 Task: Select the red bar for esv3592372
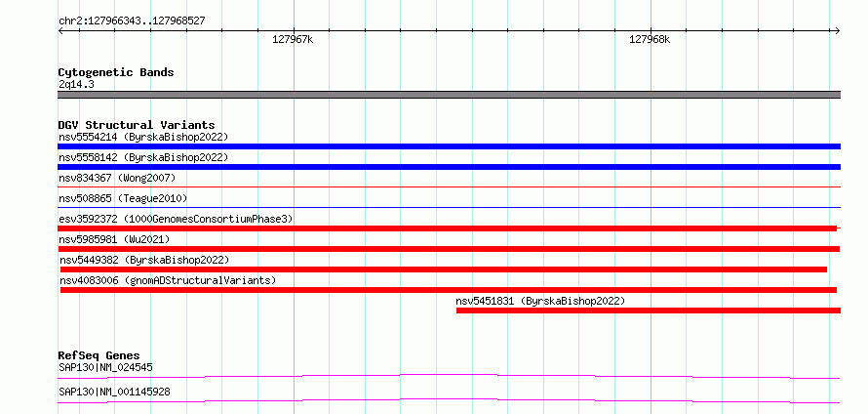click(448, 228)
